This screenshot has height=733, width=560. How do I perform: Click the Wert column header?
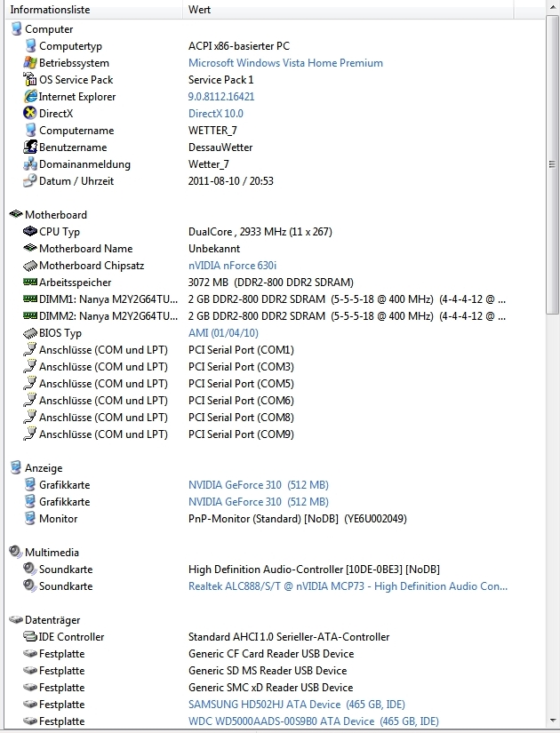[x=348, y=10]
